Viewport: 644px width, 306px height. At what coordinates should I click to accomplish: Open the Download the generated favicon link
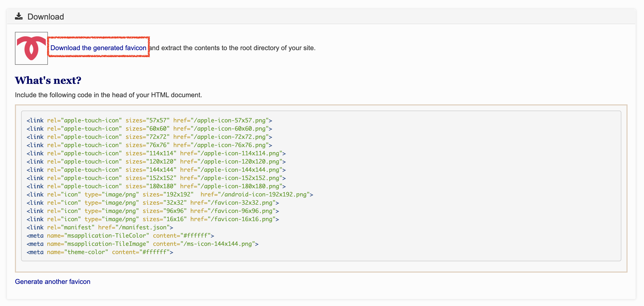[x=98, y=48]
